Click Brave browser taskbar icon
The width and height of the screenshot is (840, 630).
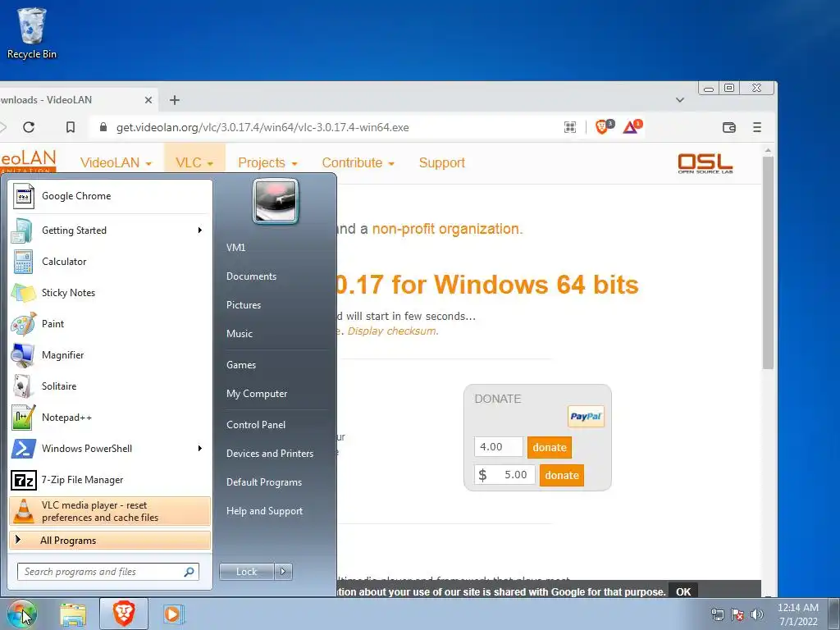(124, 614)
